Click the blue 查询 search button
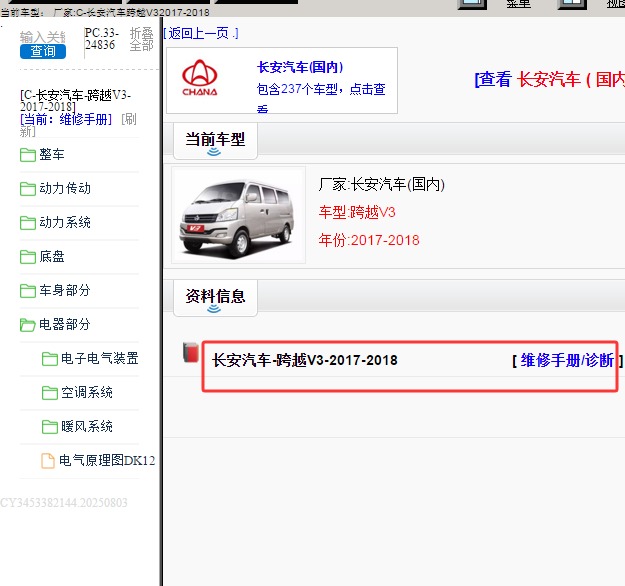The width and height of the screenshot is (625, 586). pos(43,51)
